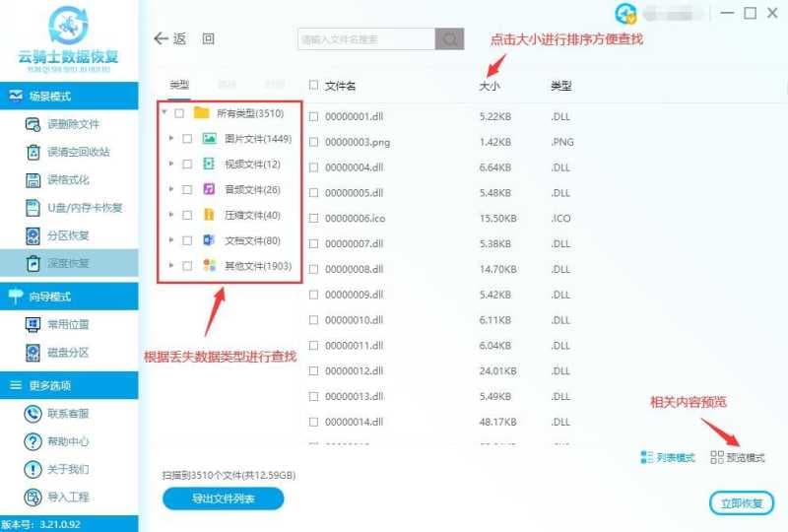Click the 返回 back label

click(x=194, y=38)
